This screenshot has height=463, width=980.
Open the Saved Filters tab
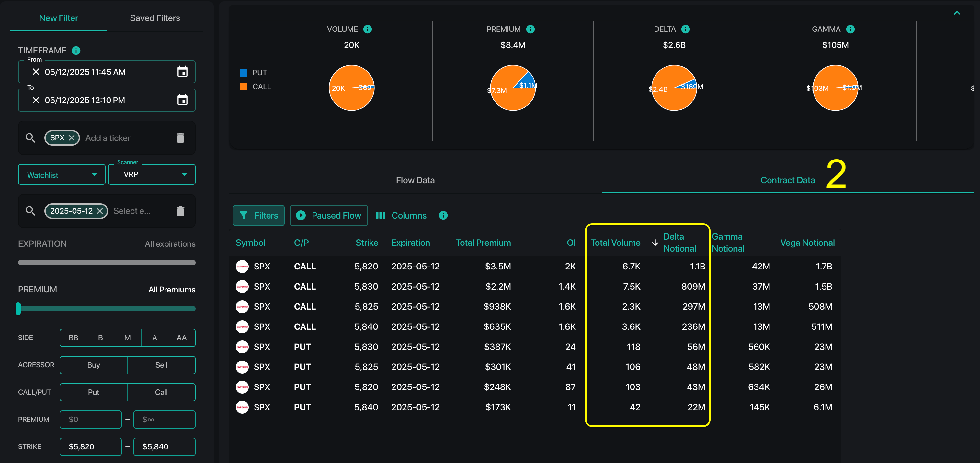point(155,18)
